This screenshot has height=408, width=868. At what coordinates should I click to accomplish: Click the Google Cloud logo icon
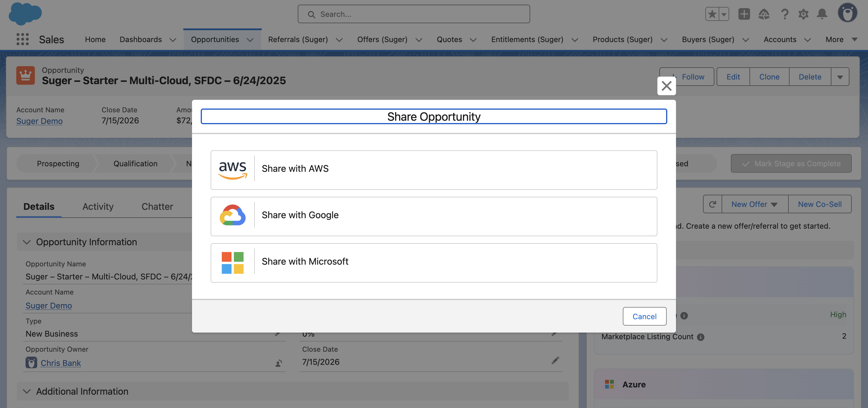click(x=232, y=215)
